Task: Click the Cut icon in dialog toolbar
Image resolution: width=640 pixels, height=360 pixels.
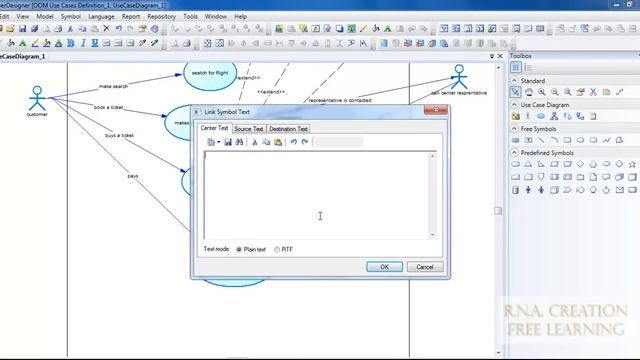Action: click(255, 142)
